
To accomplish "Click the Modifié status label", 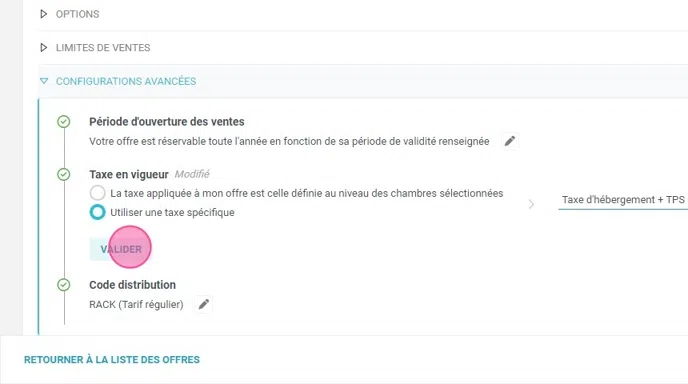I will click(x=192, y=174).
